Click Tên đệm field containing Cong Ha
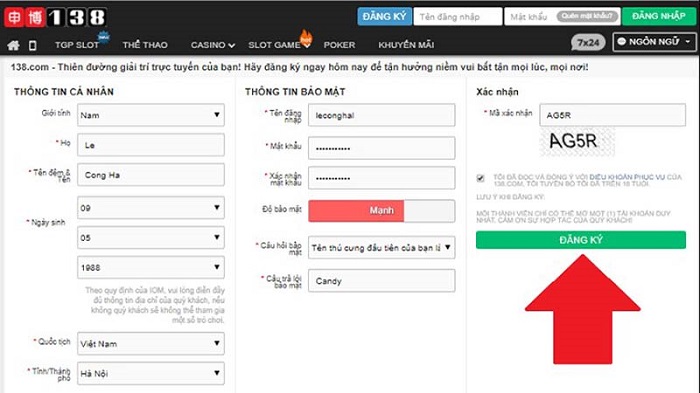Viewport: 700px width, 393px height. coord(151,175)
